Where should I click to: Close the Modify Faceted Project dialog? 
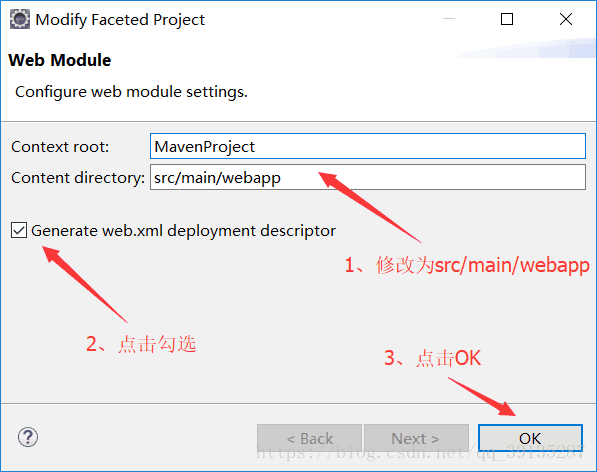(566, 19)
